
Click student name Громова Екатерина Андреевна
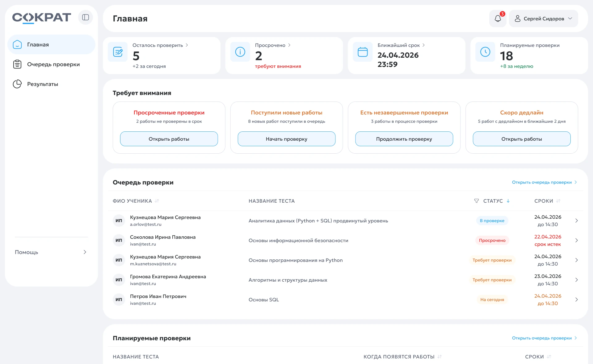pyautogui.click(x=168, y=276)
